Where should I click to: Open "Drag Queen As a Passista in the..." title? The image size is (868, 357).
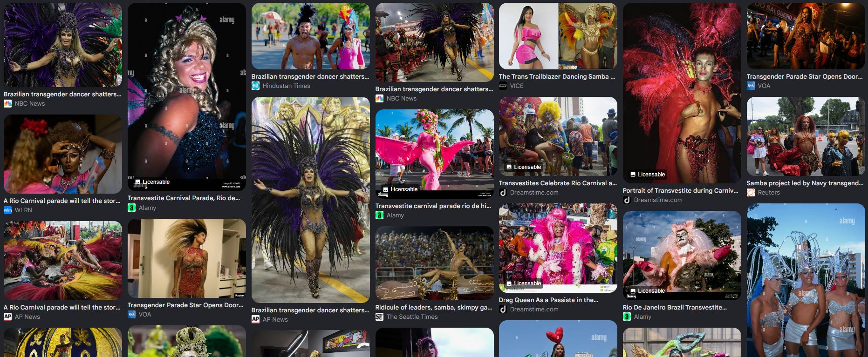[548, 300]
